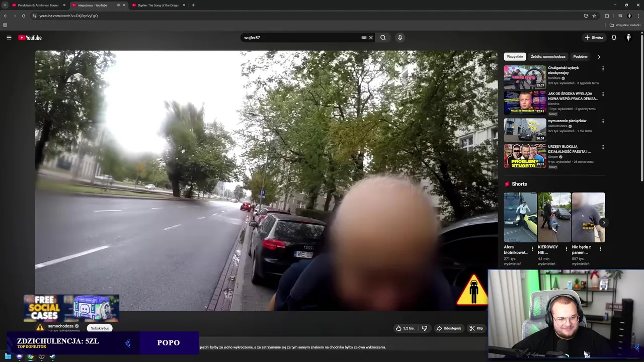
Task: Open the YouTube hamburger guide menu
Action: pyautogui.click(x=9, y=38)
